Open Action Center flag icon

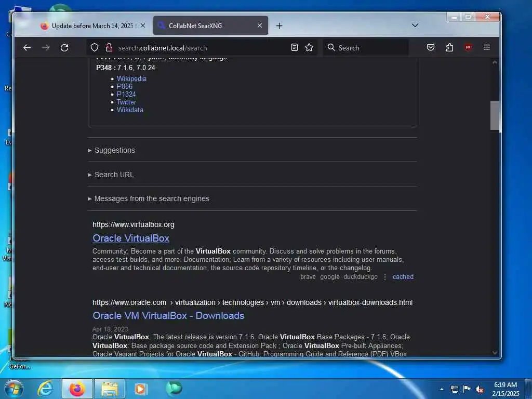(467, 389)
